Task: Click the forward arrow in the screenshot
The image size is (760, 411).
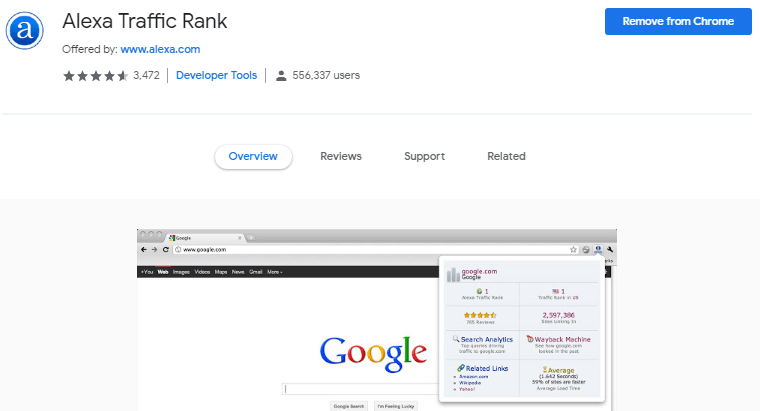Action: (154, 250)
